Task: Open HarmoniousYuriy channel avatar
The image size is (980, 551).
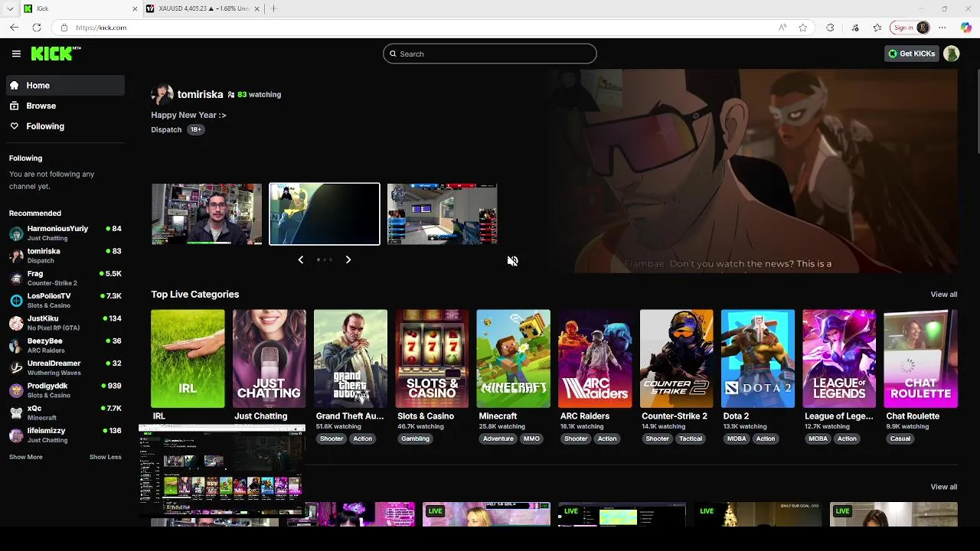Action: [x=16, y=233]
